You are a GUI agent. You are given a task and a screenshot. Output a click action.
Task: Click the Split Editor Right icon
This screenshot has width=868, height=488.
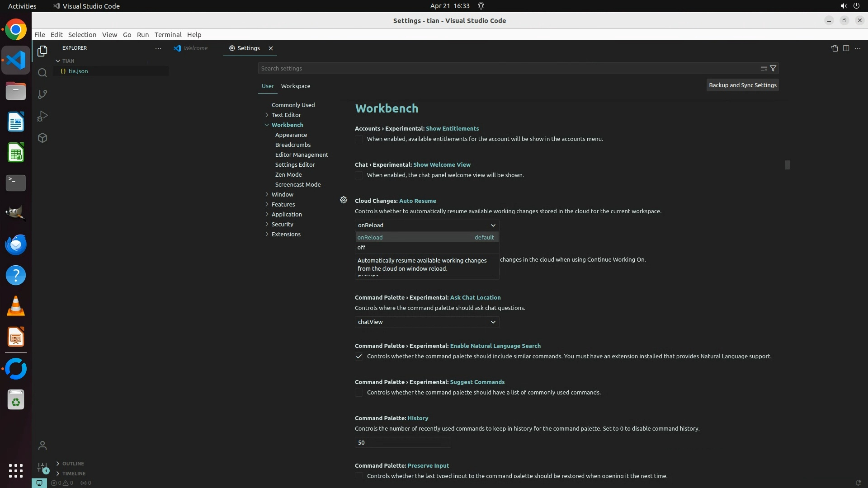click(846, 48)
